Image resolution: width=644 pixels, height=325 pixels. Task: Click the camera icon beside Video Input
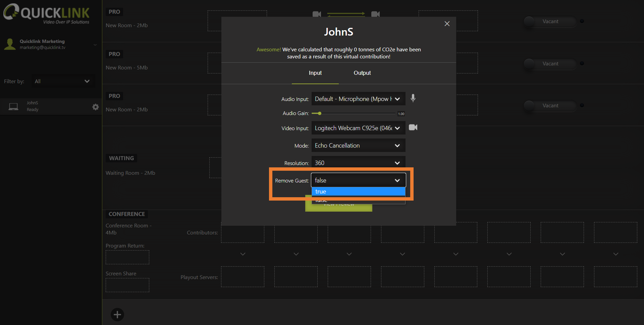(413, 127)
